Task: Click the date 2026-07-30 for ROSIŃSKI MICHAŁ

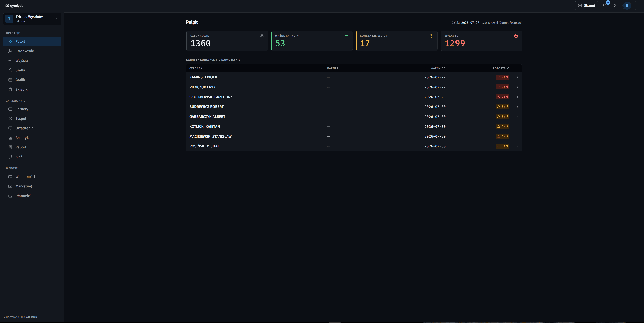Action: [435, 146]
